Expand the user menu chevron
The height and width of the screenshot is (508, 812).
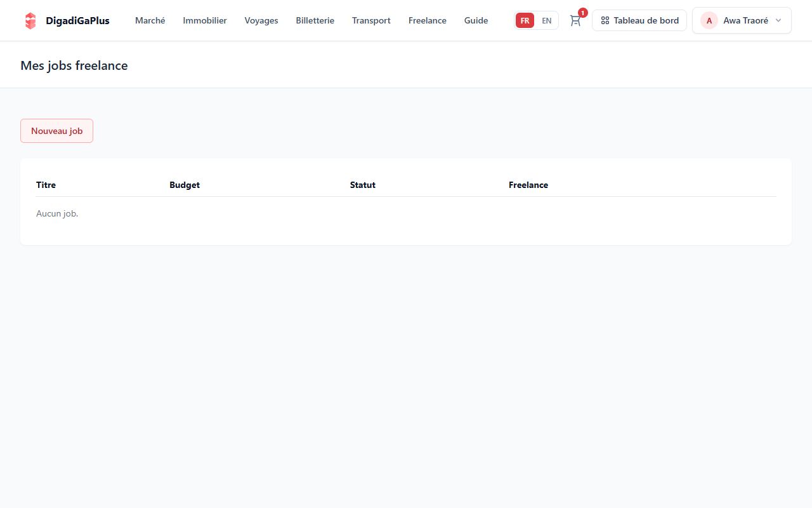pos(778,20)
